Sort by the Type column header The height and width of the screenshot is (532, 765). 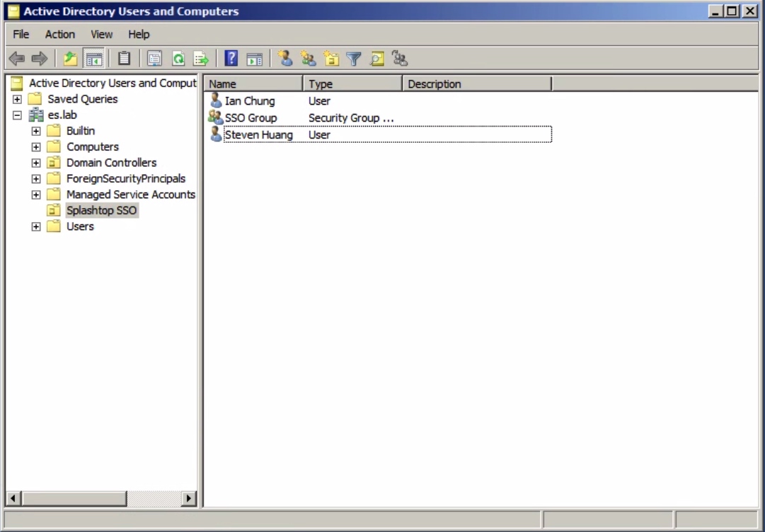pos(352,84)
